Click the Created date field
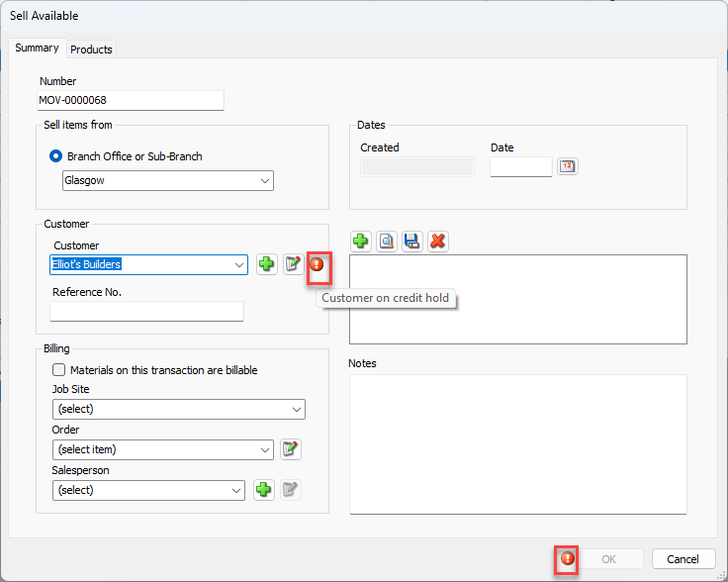The height and width of the screenshot is (582, 728). click(x=417, y=166)
